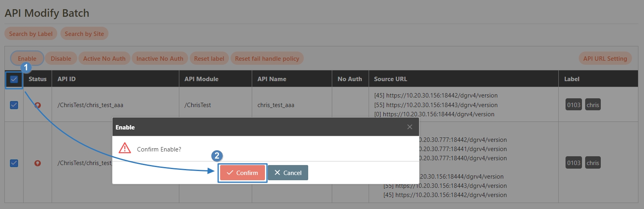Click the Reset label button
Screen dimensions: 644x209
pos(209,58)
